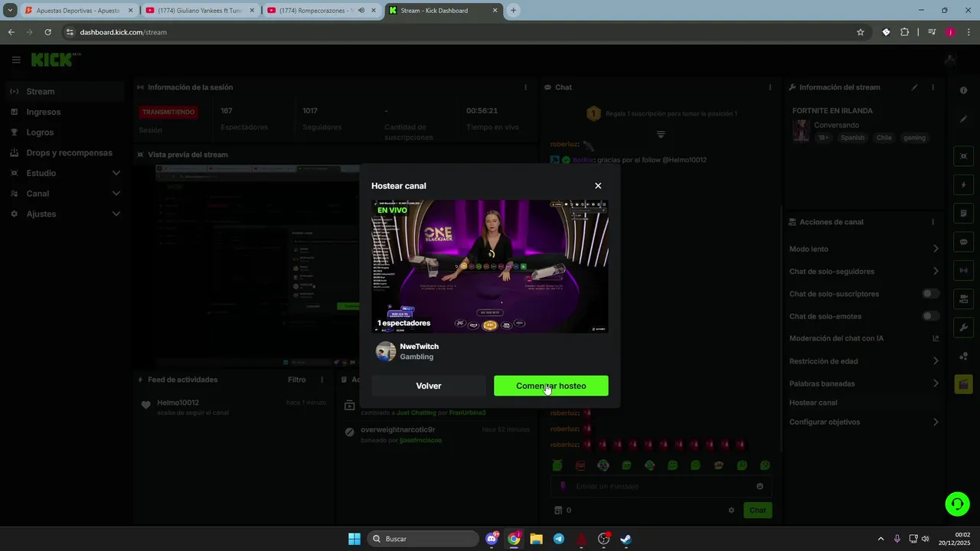The width and height of the screenshot is (980, 551).
Task: Open the green support headset bubble
Action: click(957, 504)
